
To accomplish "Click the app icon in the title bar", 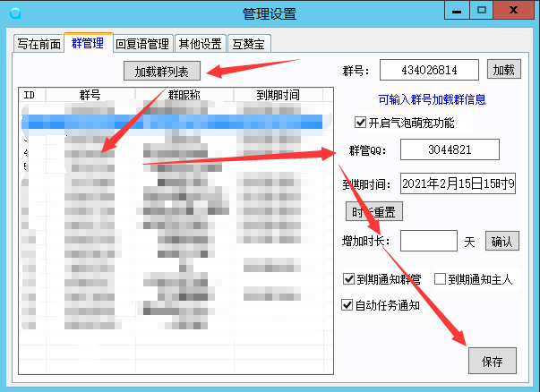I will click(x=14, y=13).
